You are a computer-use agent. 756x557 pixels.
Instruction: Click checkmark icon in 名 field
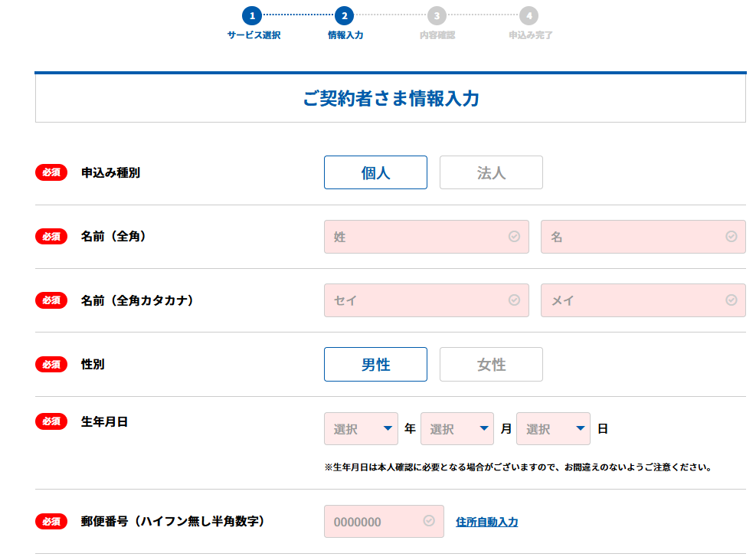point(731,237)
